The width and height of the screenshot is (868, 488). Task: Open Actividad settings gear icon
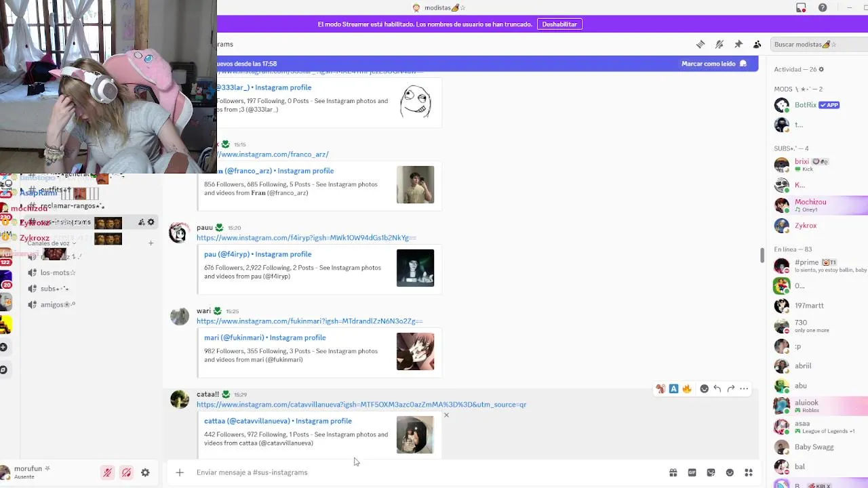tap(821, 69)
